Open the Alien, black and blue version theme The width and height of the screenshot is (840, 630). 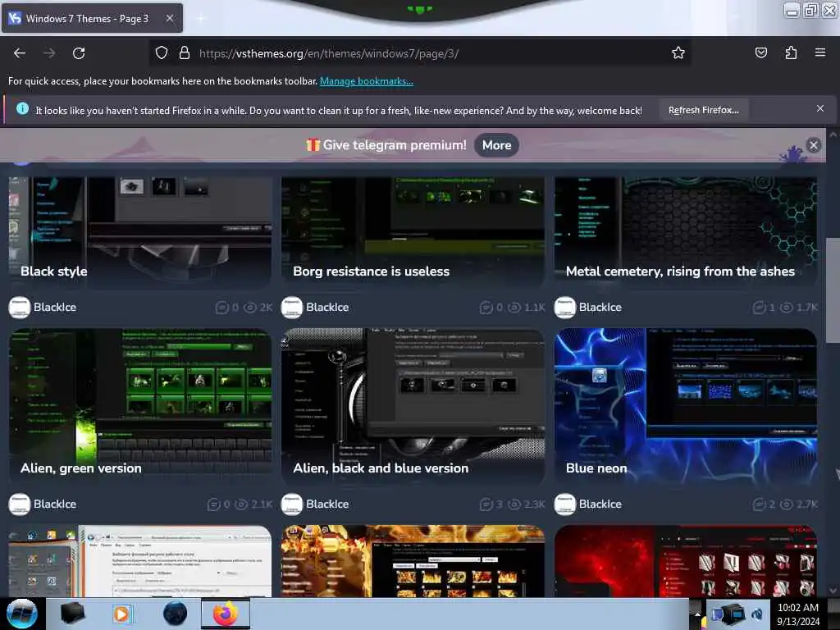(x=413, y=405)
